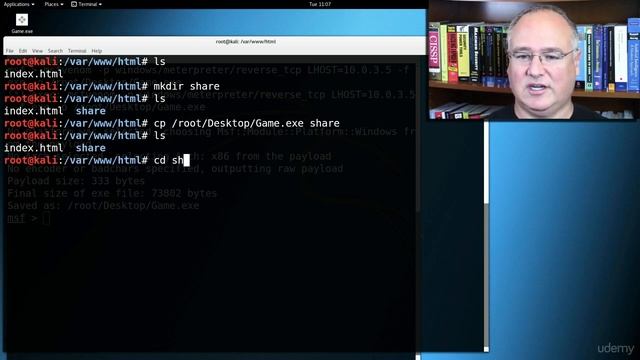Click the presenter webcam video overlay
640x360 pixels.
click(534, 60)
